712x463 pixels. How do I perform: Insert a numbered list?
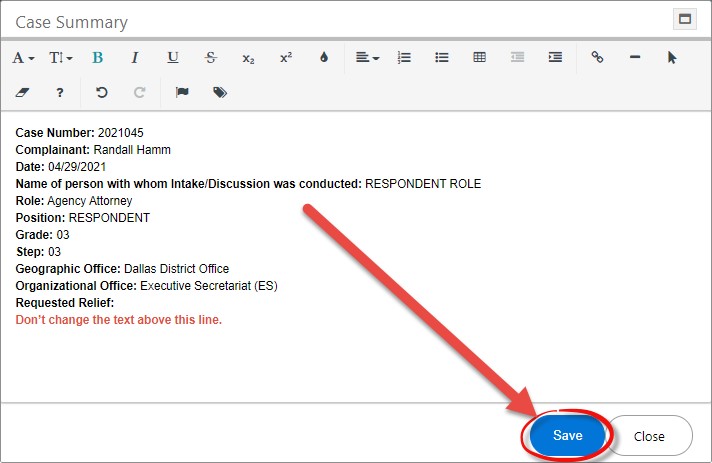point(404,58)
